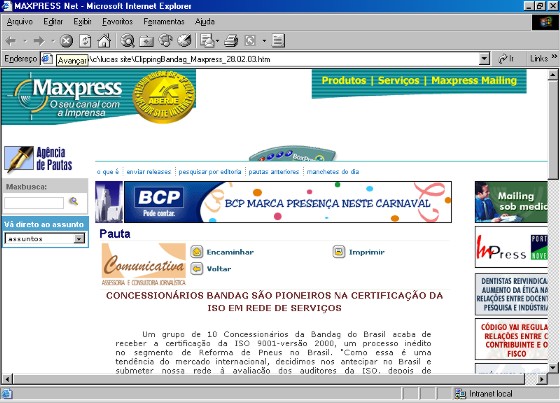
Task: Click the Intranet local zone status icon
Action: pyautogui.click(x=460, y=394)
